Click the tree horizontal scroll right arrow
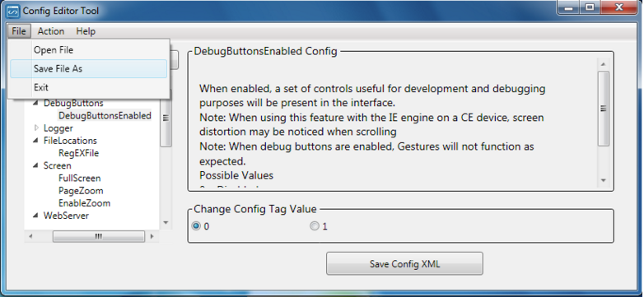The image size is (644, 297). (152, 236)
